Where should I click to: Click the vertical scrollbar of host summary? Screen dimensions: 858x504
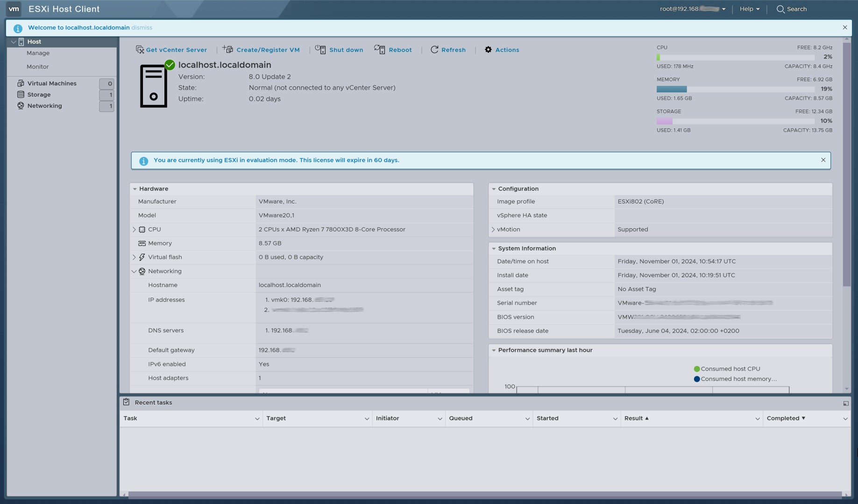click(x=847, y=165)
